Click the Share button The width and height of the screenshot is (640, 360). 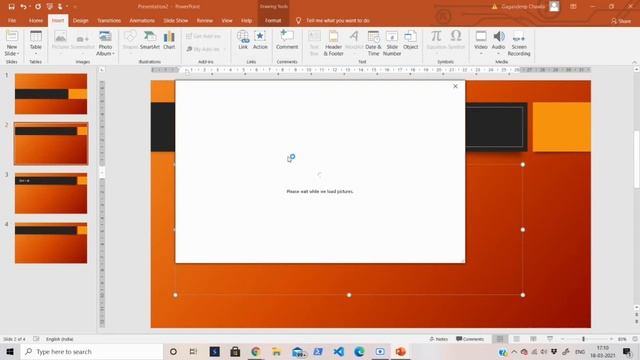(621, 21)
